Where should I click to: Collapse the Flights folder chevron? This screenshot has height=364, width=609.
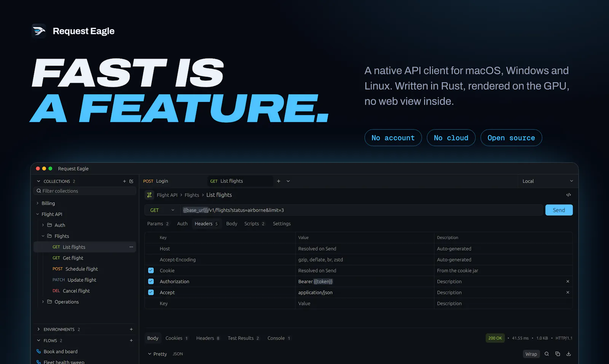[x=43, y=236]
